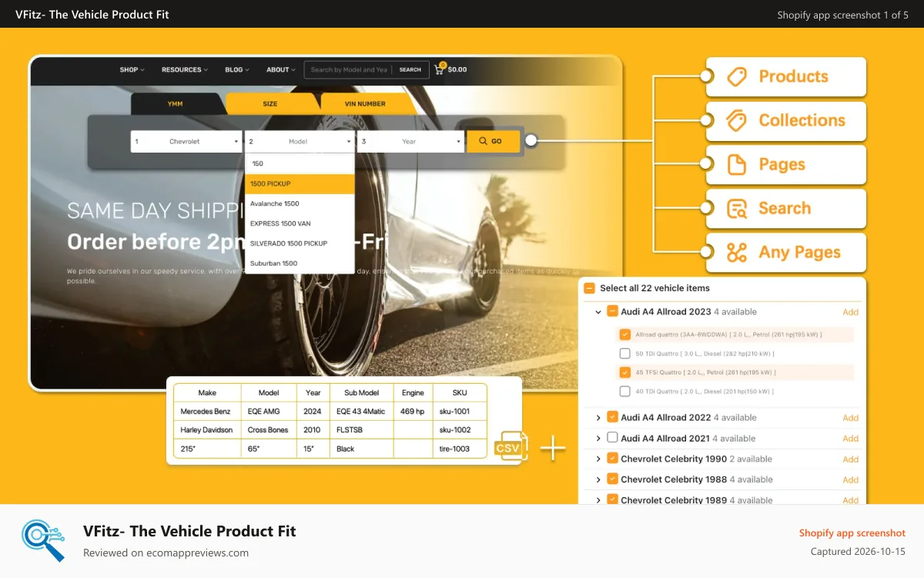Select the Collections button

786,120
